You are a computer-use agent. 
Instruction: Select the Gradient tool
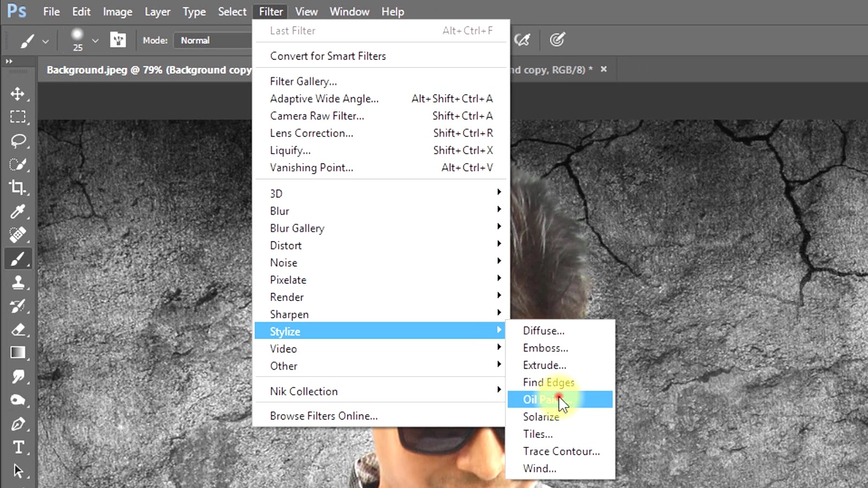17,353
